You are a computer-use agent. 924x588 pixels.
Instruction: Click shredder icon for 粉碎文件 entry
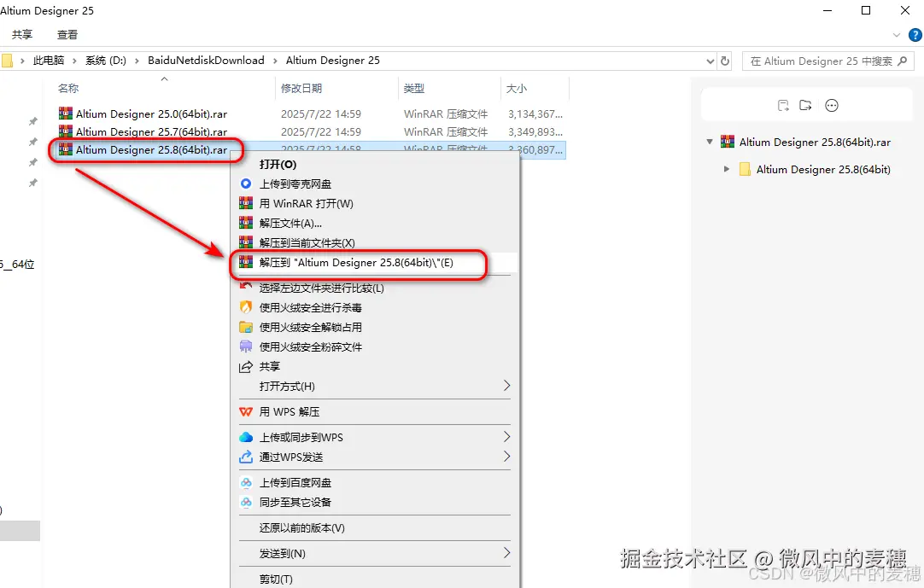click(246, 346)
